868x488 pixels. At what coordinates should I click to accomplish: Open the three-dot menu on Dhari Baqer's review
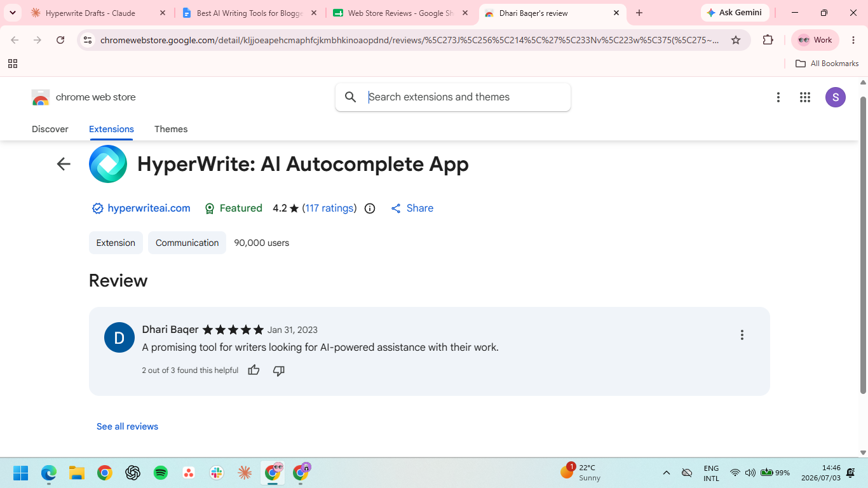pos(742,335)
